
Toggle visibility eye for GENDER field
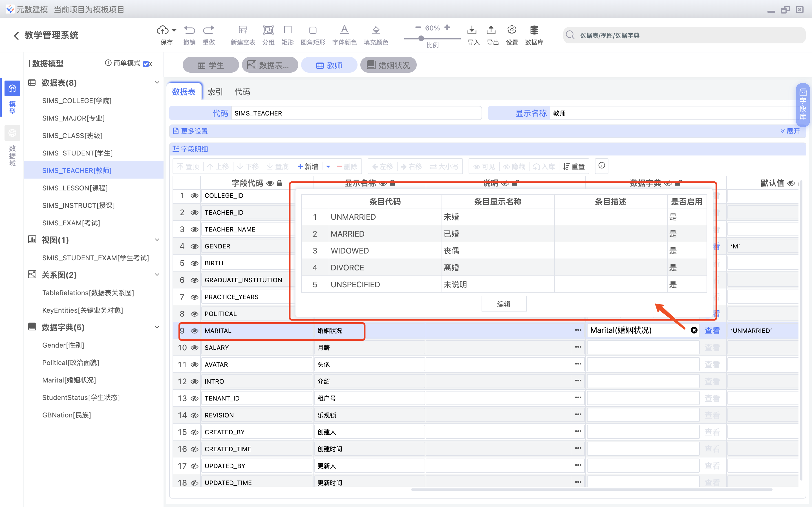[x=194, y=246]
